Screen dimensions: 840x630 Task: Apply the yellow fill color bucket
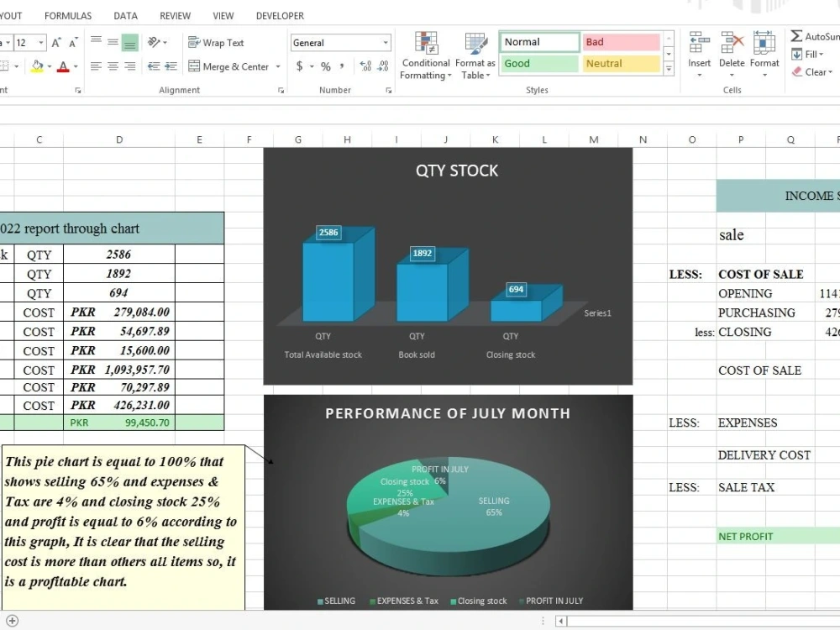click(x=37, y=66)
